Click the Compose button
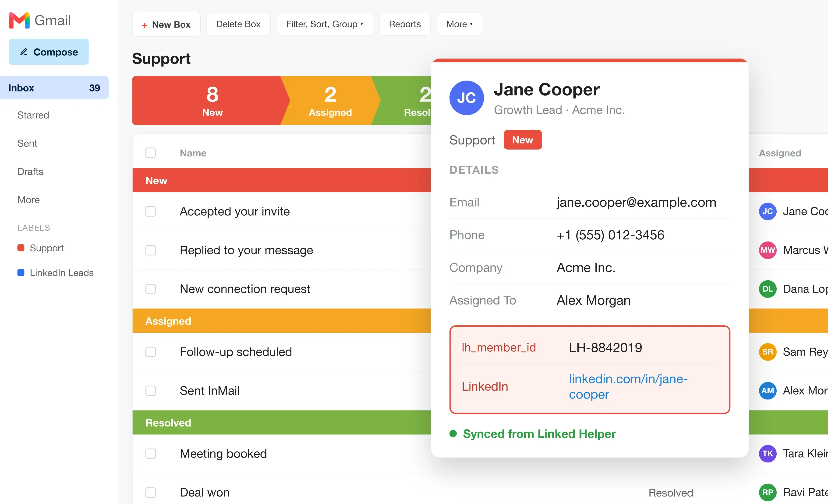This screenshot has width=828, height=504. pyautogui.click(x=49, y=52)
